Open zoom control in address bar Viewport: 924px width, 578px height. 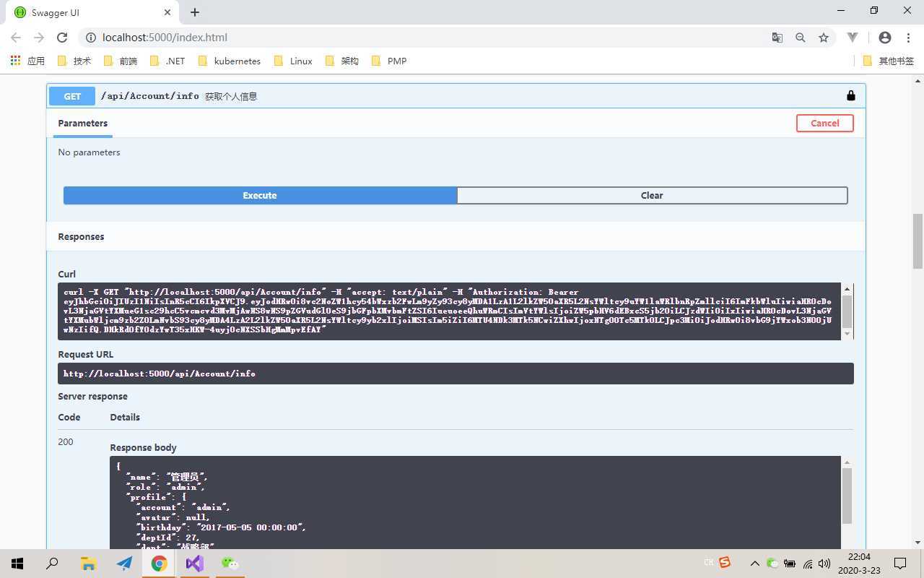[801, 38]
